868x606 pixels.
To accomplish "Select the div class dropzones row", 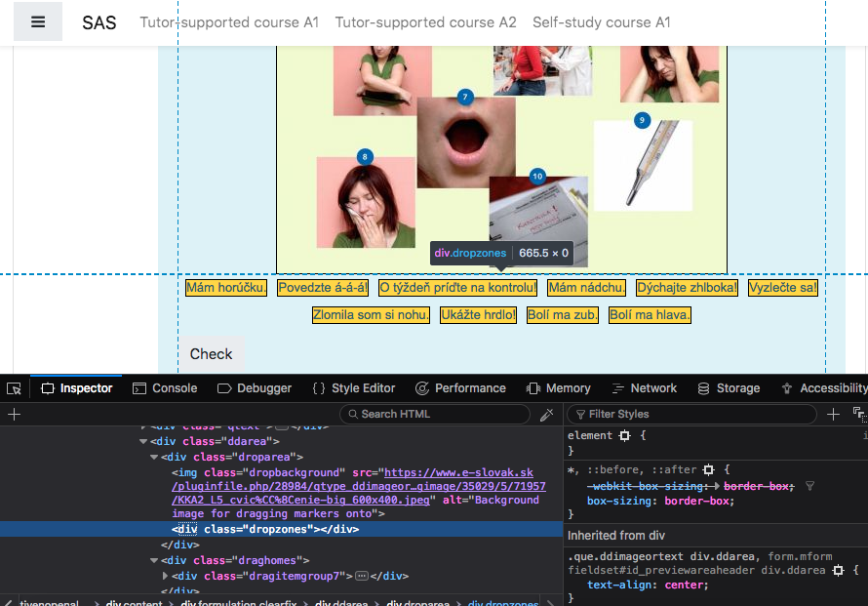I will (281, 529).
